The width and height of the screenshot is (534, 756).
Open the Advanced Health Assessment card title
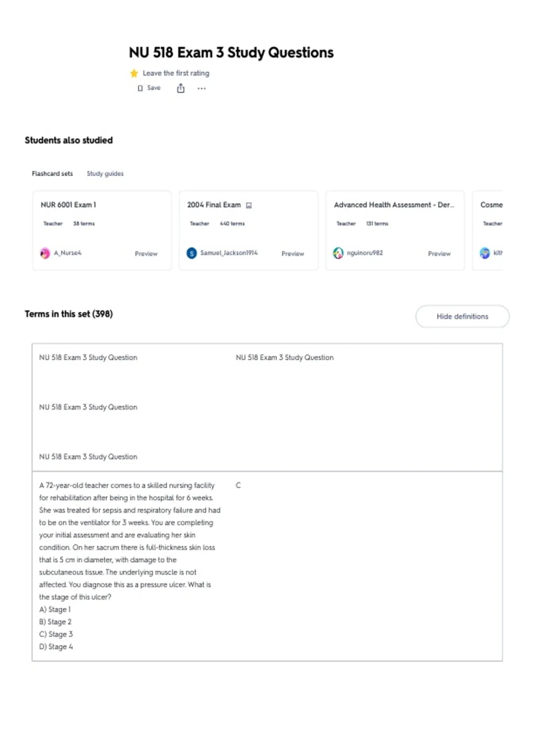[x=394, y=205]
